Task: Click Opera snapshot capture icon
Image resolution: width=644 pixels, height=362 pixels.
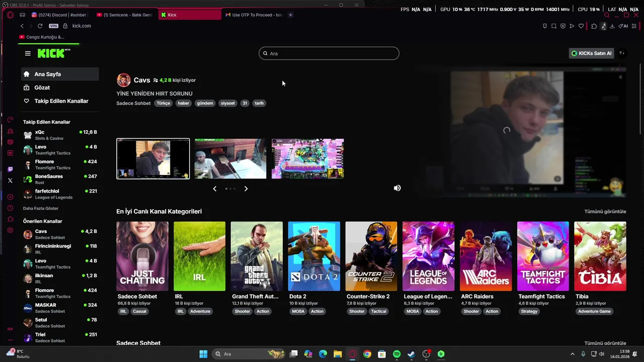Action: point(554,26)
